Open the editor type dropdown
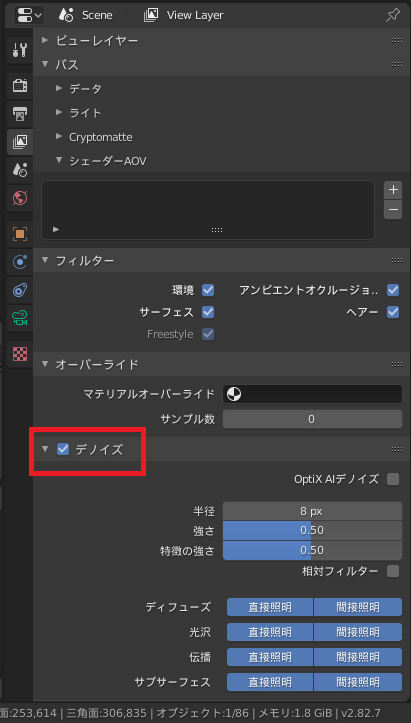 tap(29, 15)
